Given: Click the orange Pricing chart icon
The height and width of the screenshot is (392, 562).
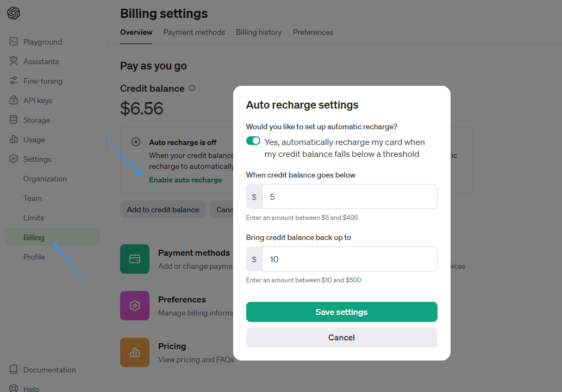Looking at the screenshot, I should [135, 352].
